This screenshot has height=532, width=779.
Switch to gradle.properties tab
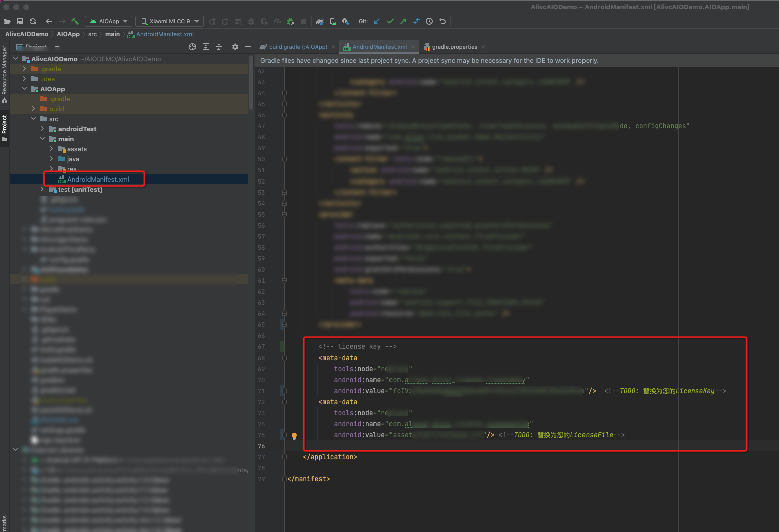(454, 47)
